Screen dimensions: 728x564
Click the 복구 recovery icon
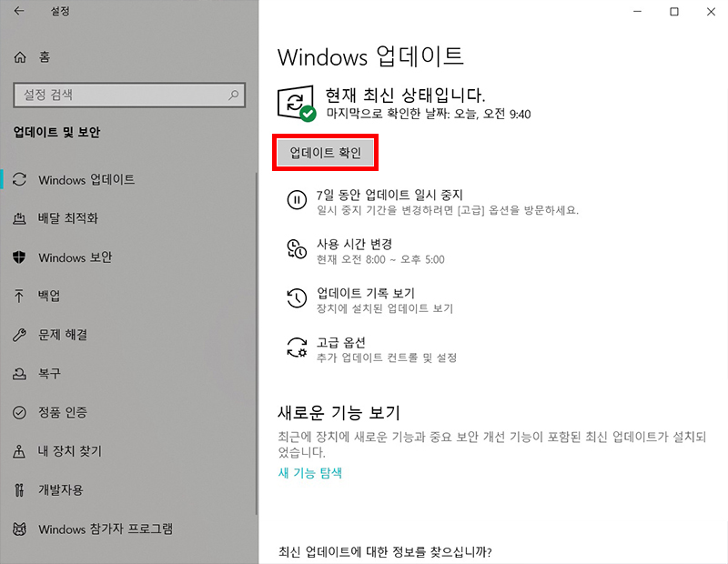[19, 373]
